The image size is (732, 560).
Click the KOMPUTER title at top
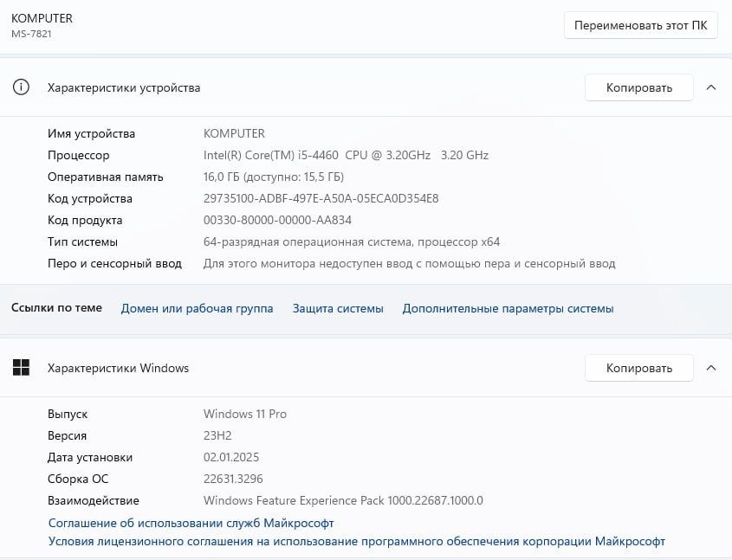[x=42, y=18]
